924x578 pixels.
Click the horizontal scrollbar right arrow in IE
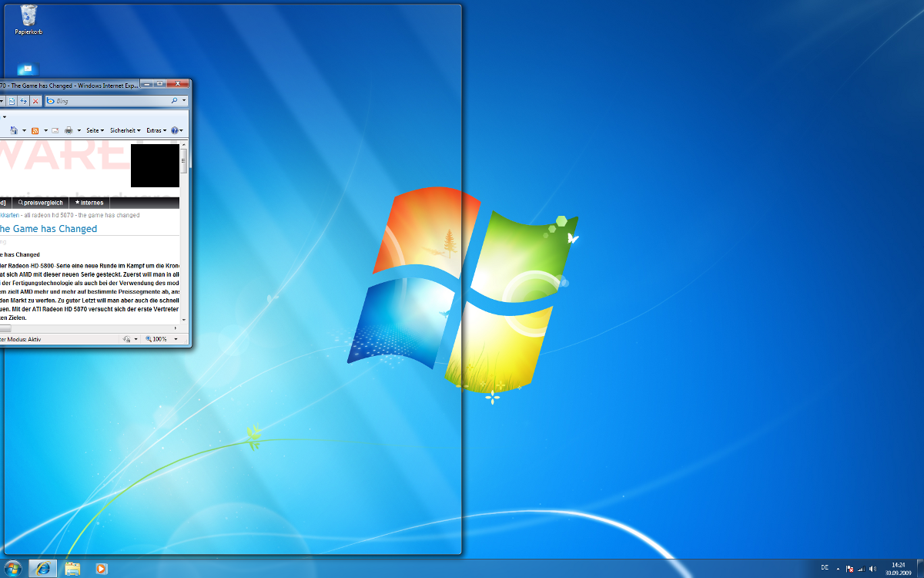(176, 328)
